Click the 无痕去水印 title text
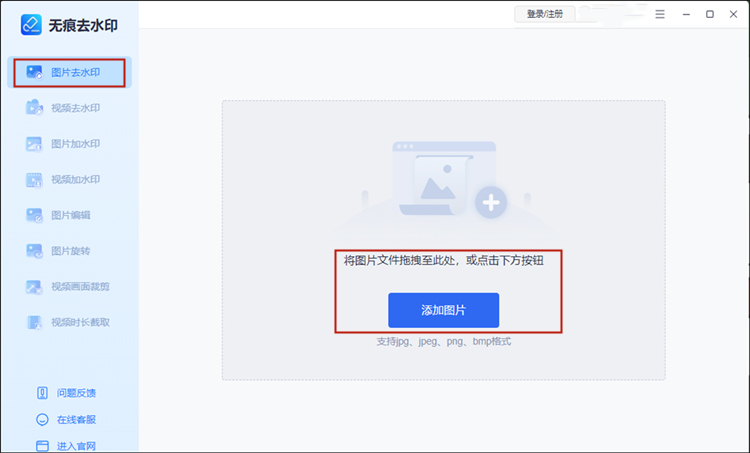Image resolution: width=750 pixels, height=453 pixels. [x=83, y=25]
